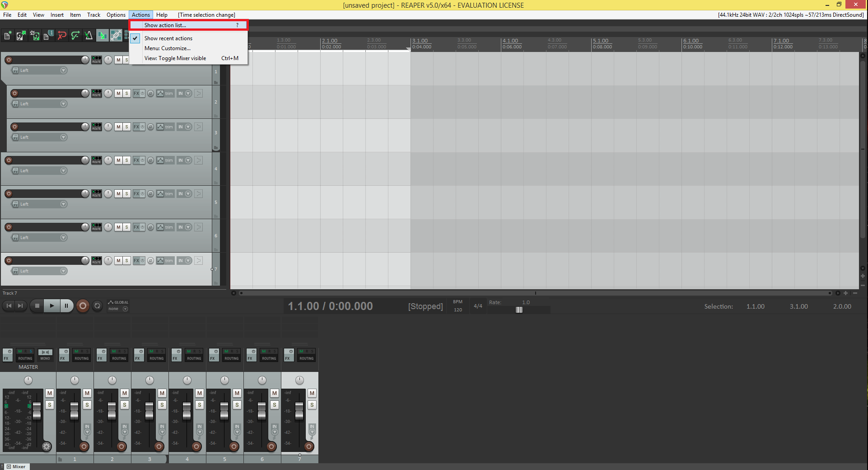This screenshot has height=470, width=868.
Task: Expand global automation override dropdown
Action: click(x=125, y=309)
